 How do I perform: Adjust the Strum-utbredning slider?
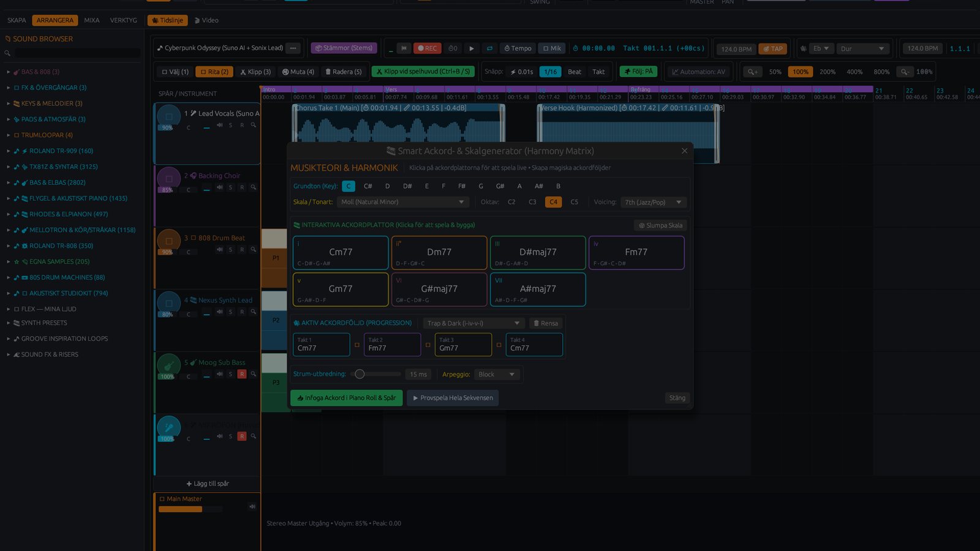pos(375,374)
